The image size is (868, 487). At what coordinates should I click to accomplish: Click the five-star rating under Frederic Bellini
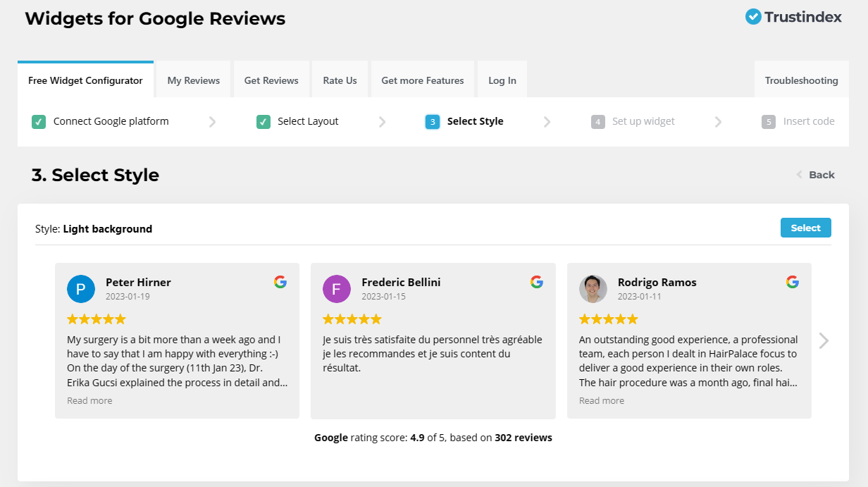352,319
